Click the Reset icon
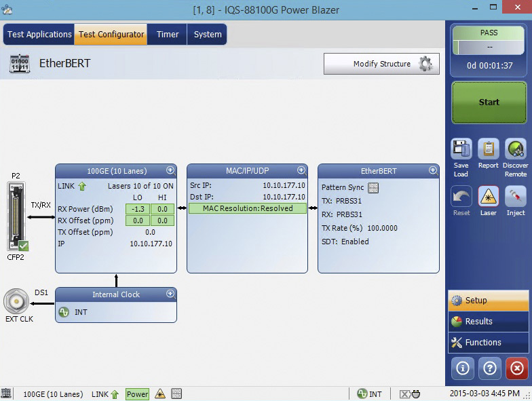This screenshot has width=532, height=401. click(461, 196)
